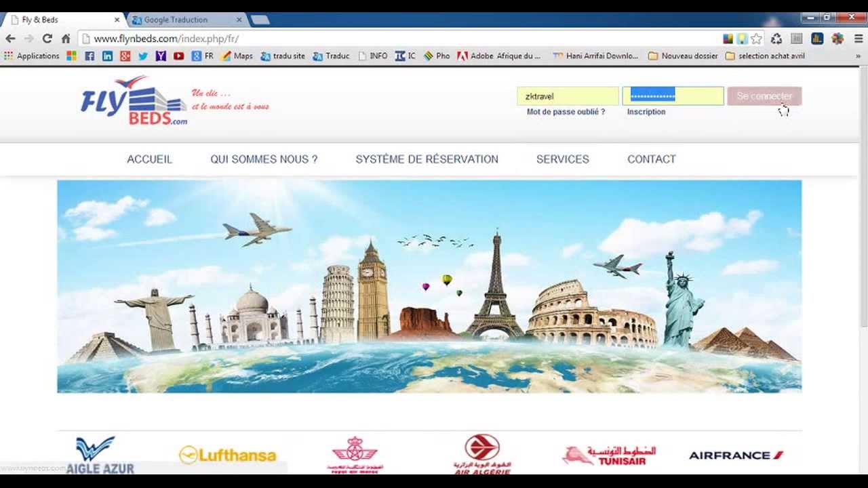Open the Facebook bookmark icon
Viewport: 868px width, 488px height.
[x=90, y=56]
